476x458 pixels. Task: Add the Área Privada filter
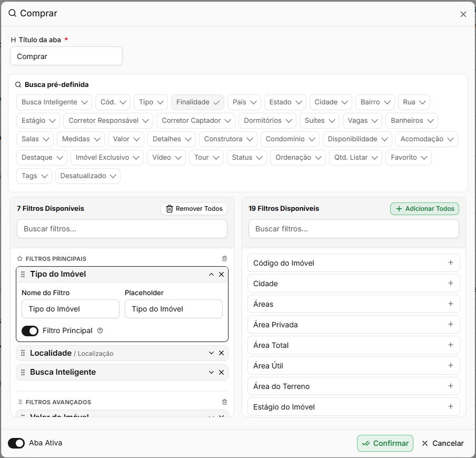tap(451, 324)
